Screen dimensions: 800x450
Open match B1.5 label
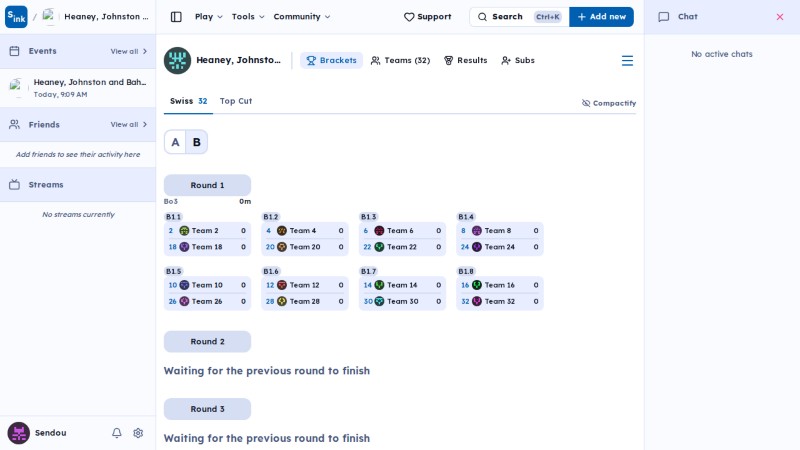point(173,271)
